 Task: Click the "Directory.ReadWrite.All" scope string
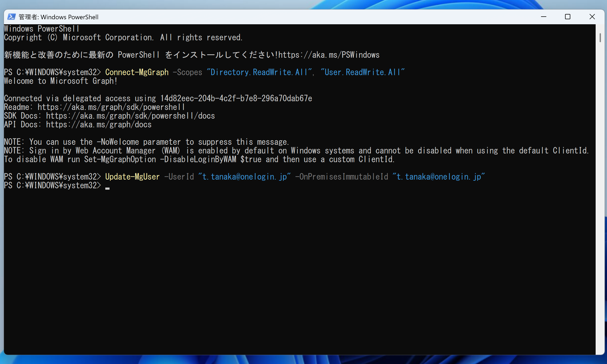pyautogui.click(x=259, y=72)
